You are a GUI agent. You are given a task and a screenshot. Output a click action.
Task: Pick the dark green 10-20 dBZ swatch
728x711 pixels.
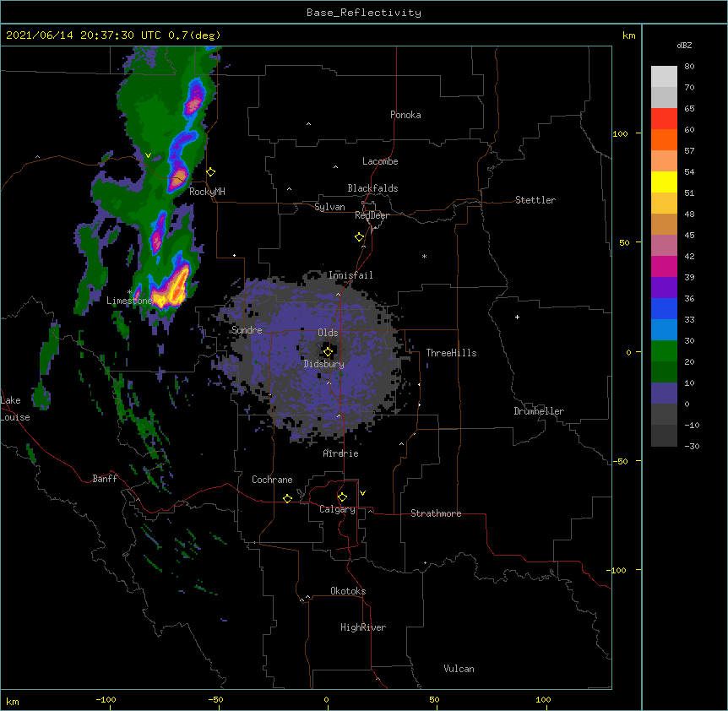point(664,372)
